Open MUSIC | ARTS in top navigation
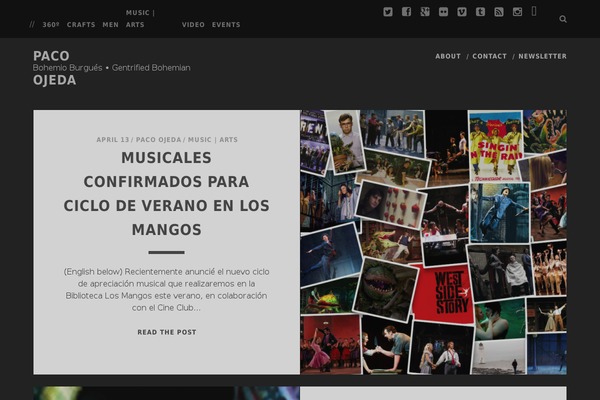Image resolution: width=600 pixels, height=400 pixels. point(140,18)
